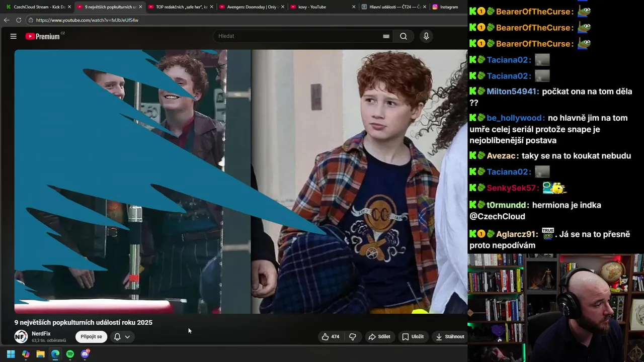Open Windows Start menu
Viewport: 644px width, 362px height.
pos(11,354)
